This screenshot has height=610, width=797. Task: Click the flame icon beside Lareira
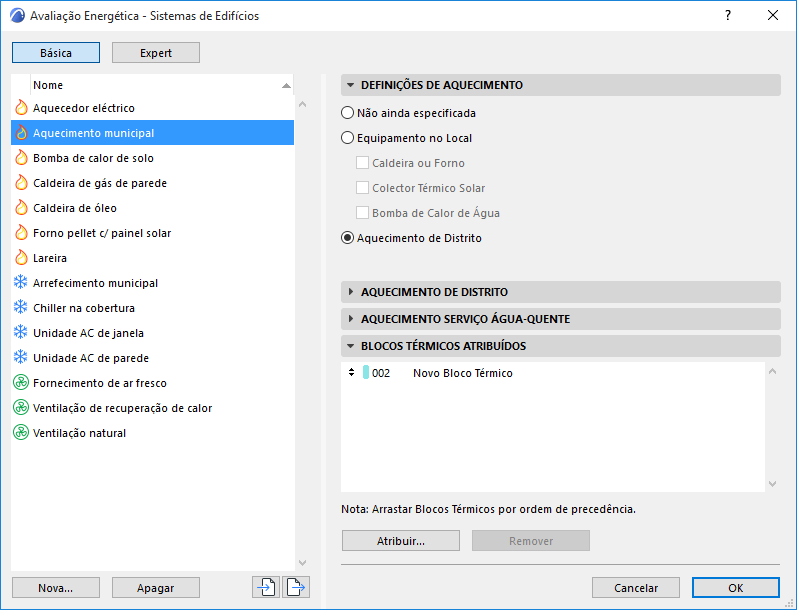[x=21, y=257]
